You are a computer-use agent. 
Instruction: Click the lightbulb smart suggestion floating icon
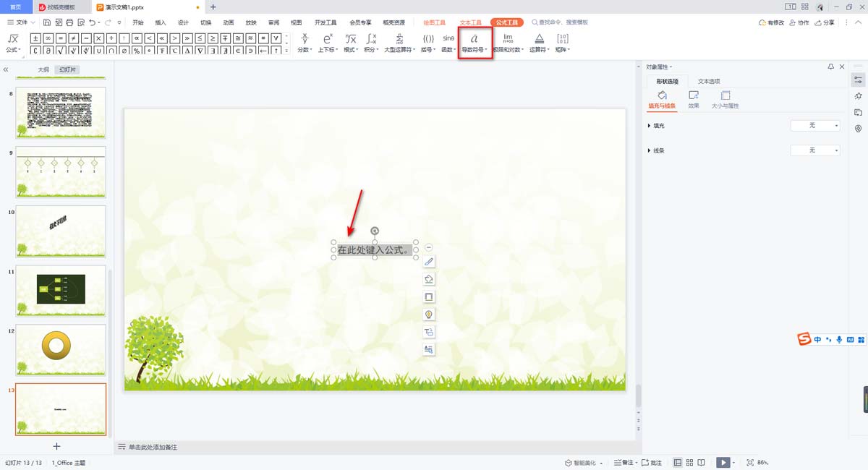pos(429,314)
